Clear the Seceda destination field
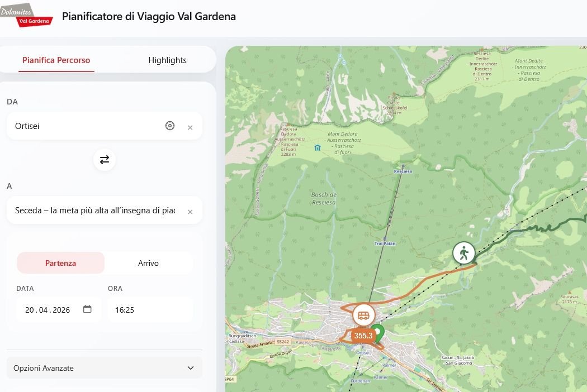 click(x=190, y=212)
